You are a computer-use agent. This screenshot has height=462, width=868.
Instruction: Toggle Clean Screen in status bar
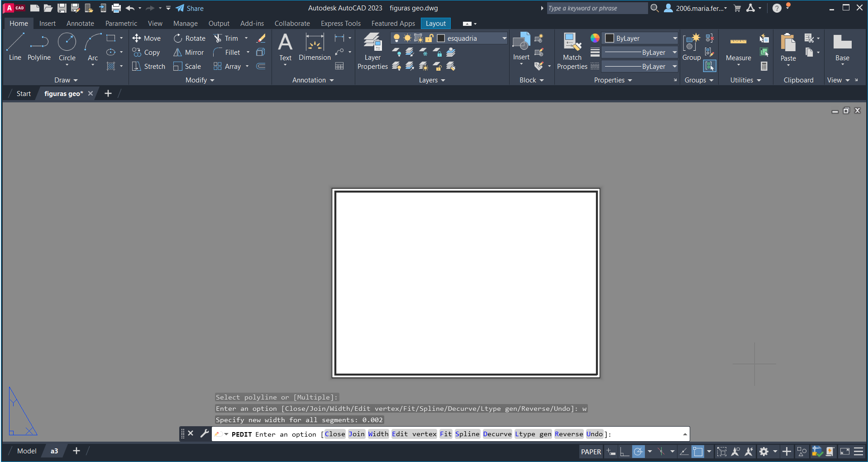[x=844, y=452]
